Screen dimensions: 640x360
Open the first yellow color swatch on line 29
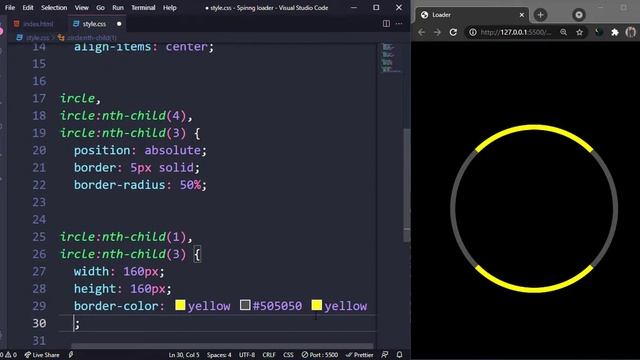click(180, 305)
